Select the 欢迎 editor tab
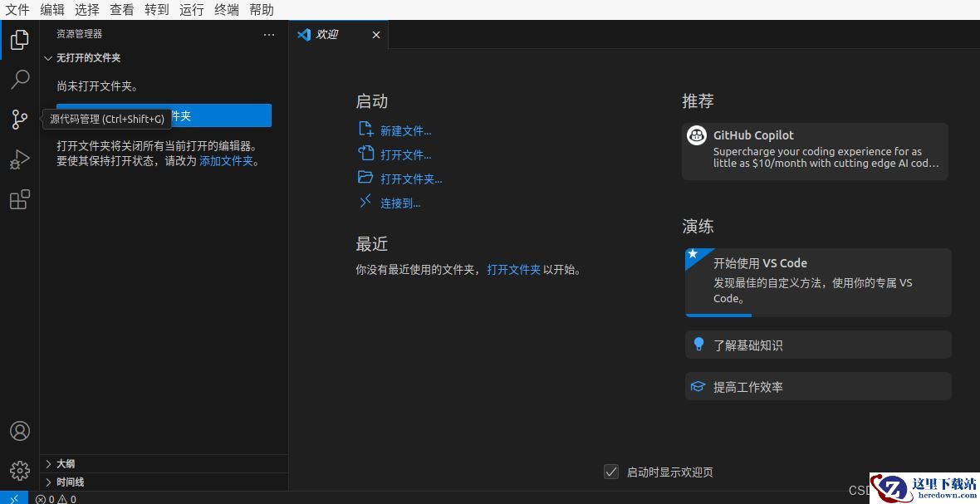This screenshot has width=980, height=504. [338, 34]
